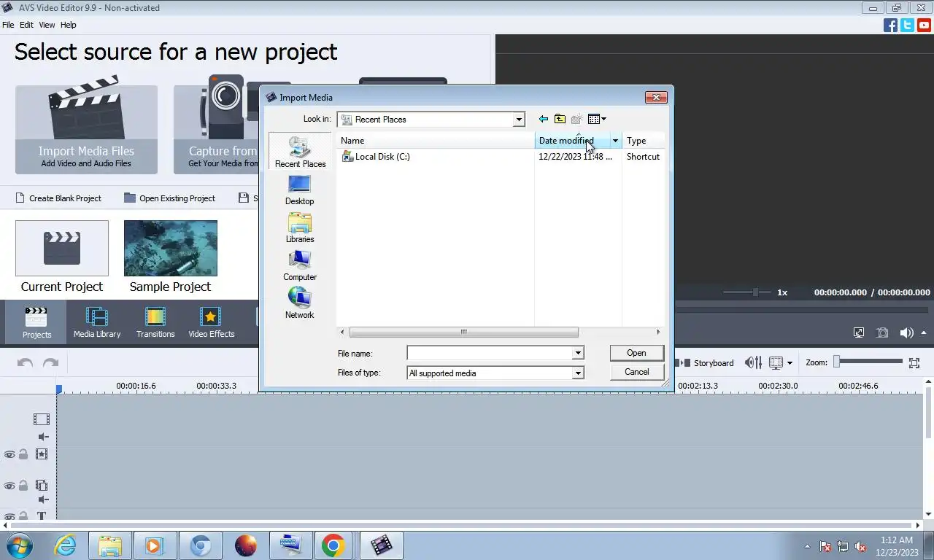Click Capture from camera tile
This screenshot has height=560, width=934.
click(x=216, y=129)
